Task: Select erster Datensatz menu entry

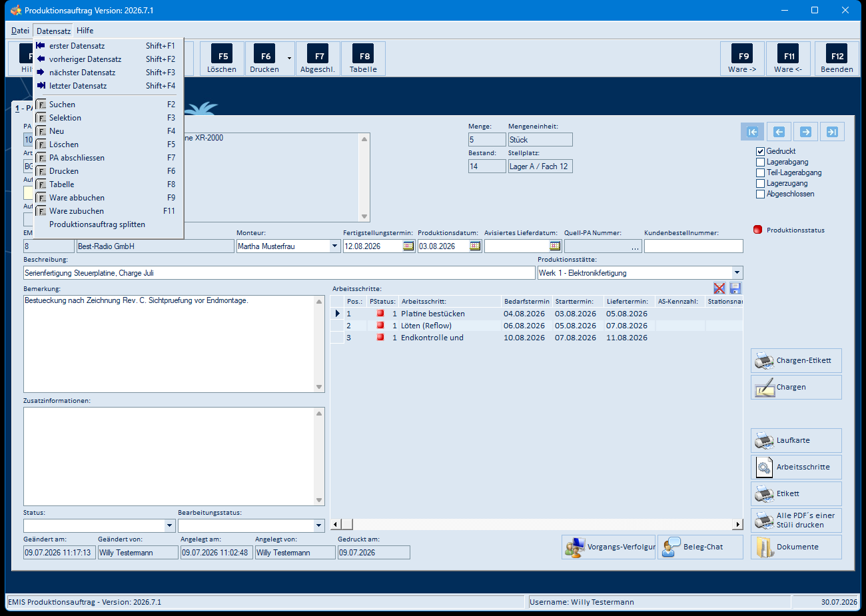Action: [109, 46]
